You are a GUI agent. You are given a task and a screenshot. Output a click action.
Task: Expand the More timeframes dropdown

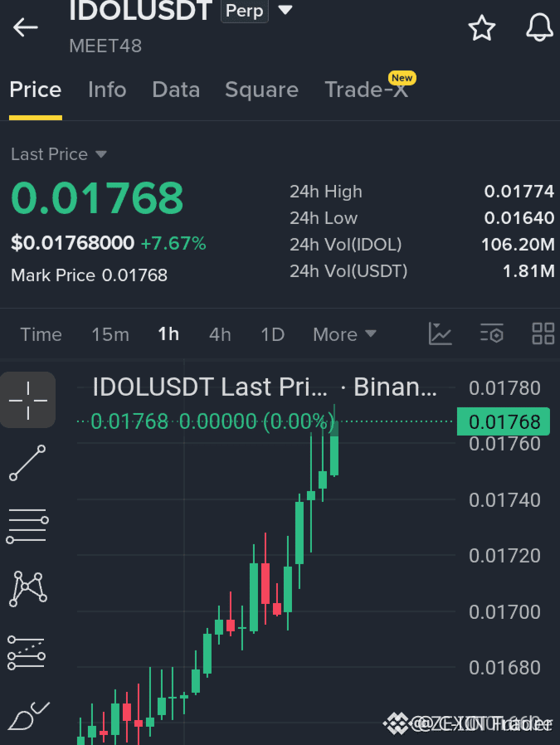[x=344, y=334]
